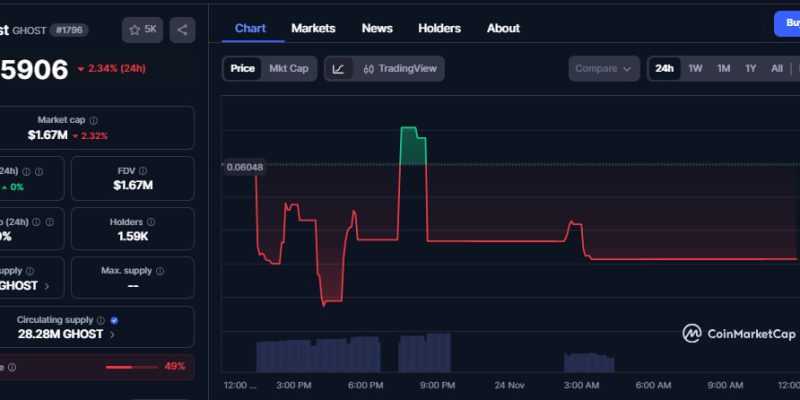Switch to the News tab
Image resolution: width=800 pixels, height=400 pixels.
click(x=377, y=28)
